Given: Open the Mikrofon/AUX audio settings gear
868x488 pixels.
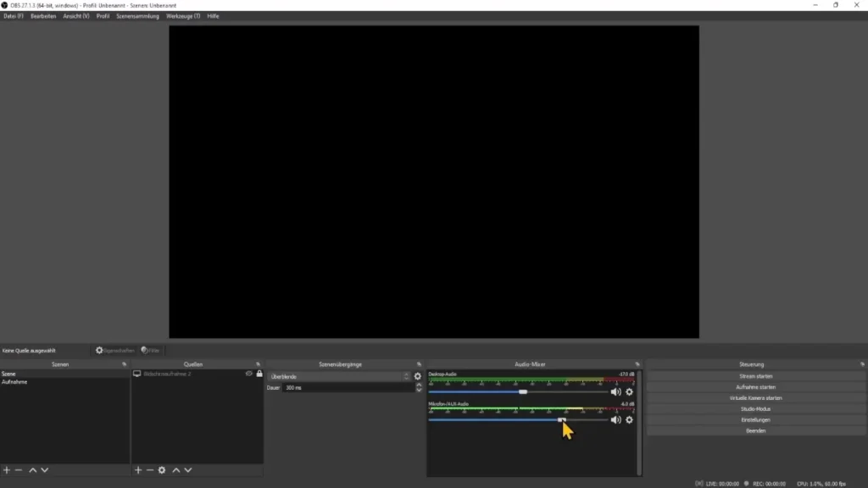Looking at the screenshot, I should point(629,420).
